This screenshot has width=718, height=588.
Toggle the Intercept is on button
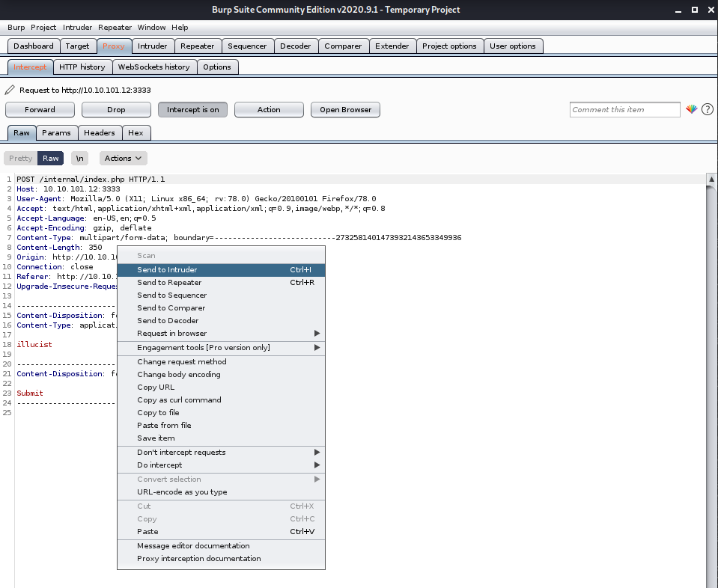(x=192, y=110)
